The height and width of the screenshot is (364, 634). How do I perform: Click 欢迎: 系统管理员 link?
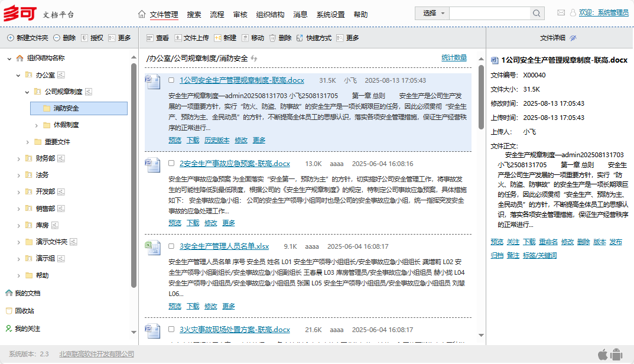point(604,12)
